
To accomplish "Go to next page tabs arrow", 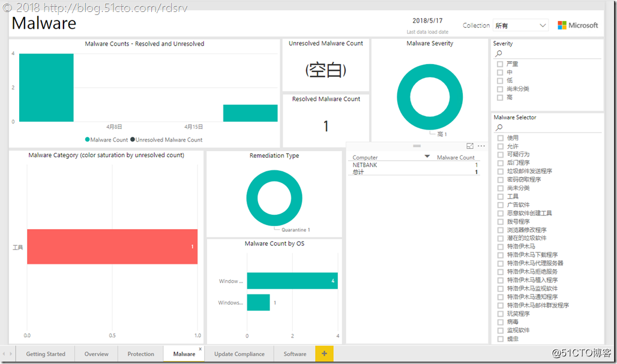I will click(11, 354).
